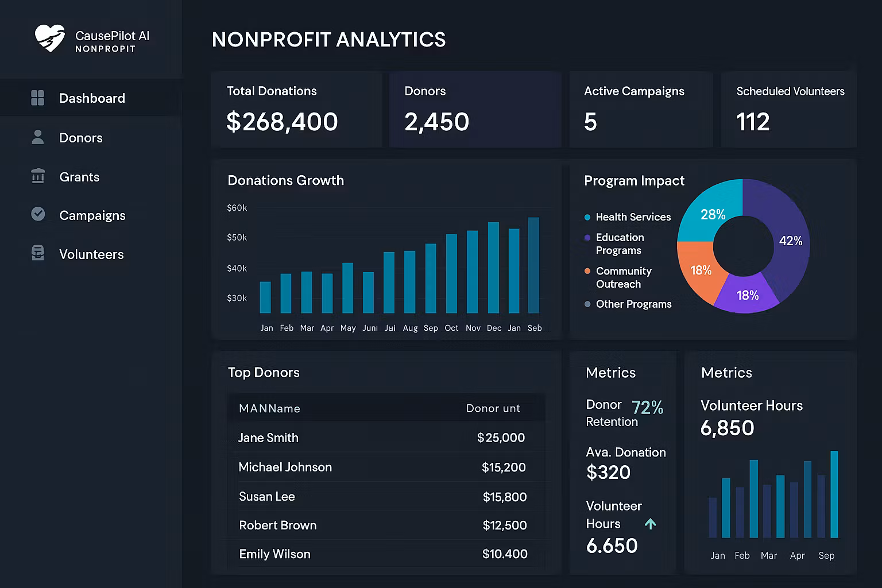This screenshot has width=882, height=588.
Task: Click the Dashboard grid icon
Action: pyautogui.click(x=37, y=98)
